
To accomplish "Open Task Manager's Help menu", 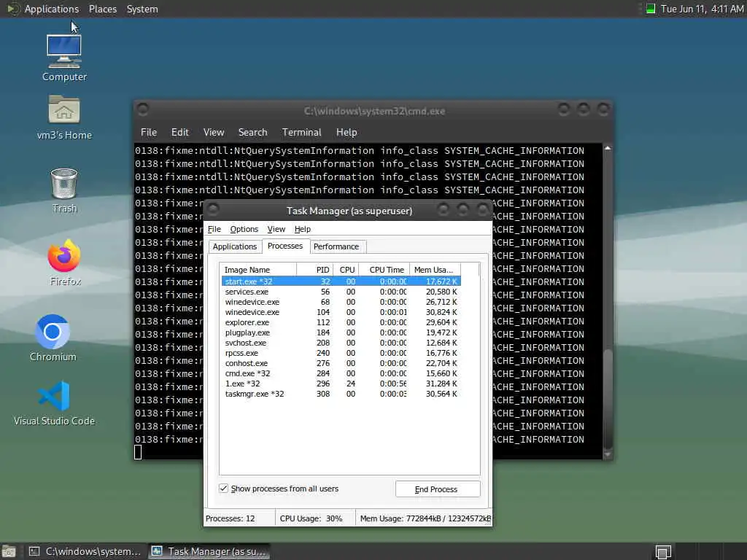I will tap(302, 229).
